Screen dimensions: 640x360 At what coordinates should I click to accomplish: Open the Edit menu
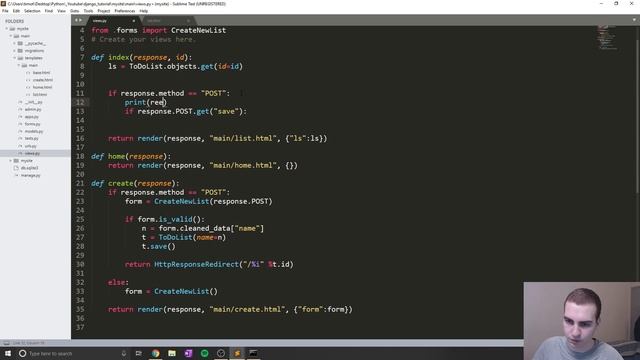click(x=16, y=11)
